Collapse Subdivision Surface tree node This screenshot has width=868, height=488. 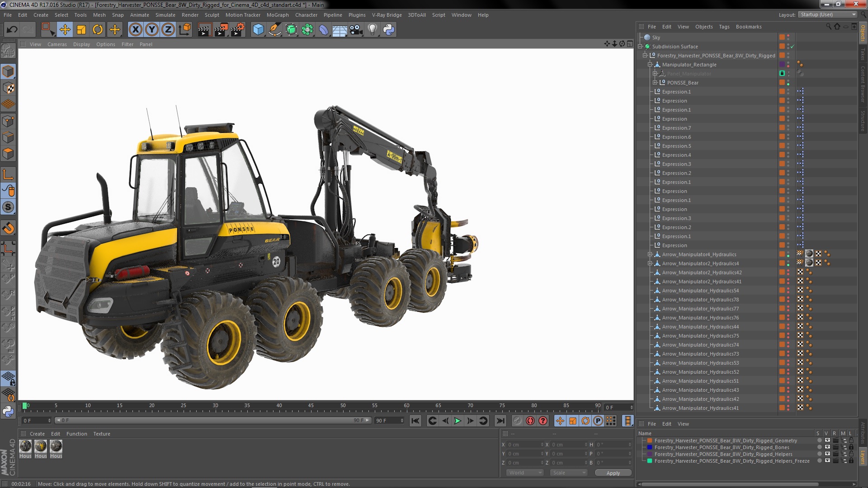click(640, 47)
